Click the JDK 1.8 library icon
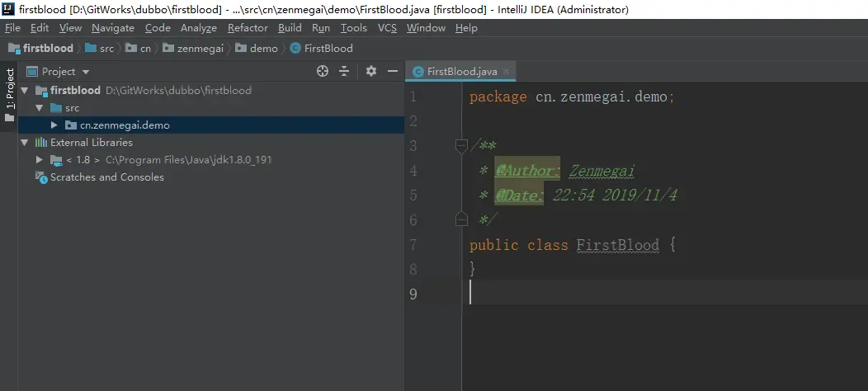 point(56,160)
